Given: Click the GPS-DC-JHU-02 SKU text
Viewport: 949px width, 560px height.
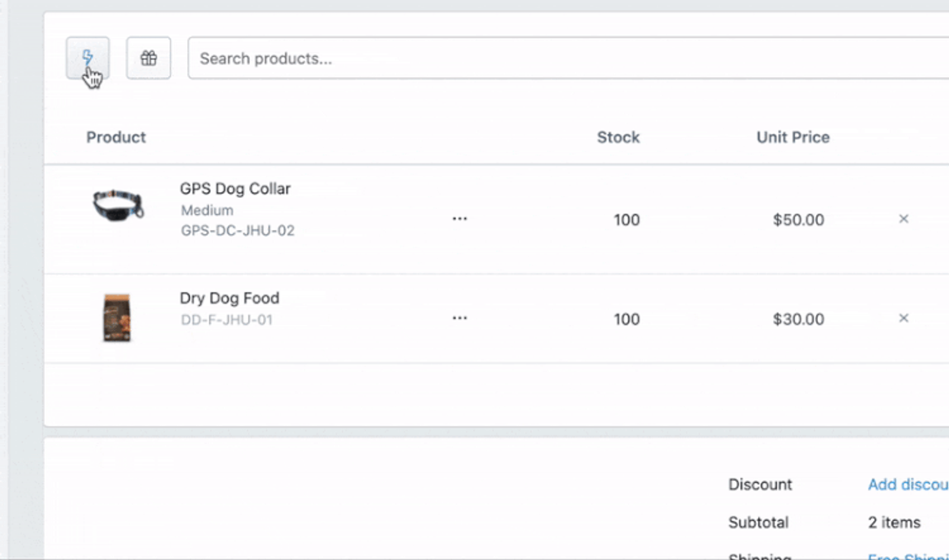Looking at the screenshot, I should tap(238, 230).
